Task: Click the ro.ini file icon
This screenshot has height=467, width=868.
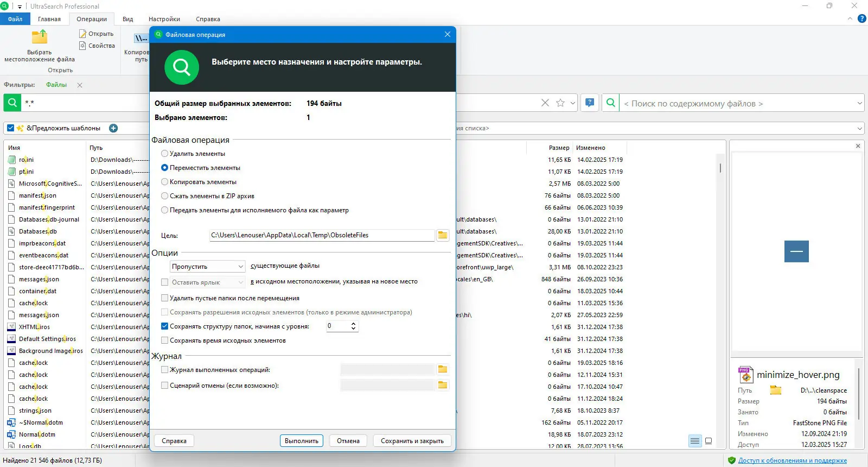Action: 12,160
